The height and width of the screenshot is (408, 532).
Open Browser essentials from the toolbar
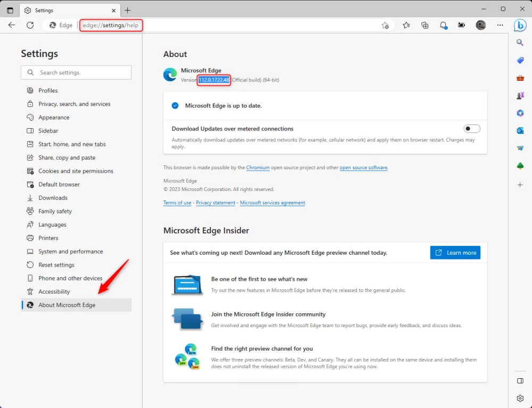[462, 25]
